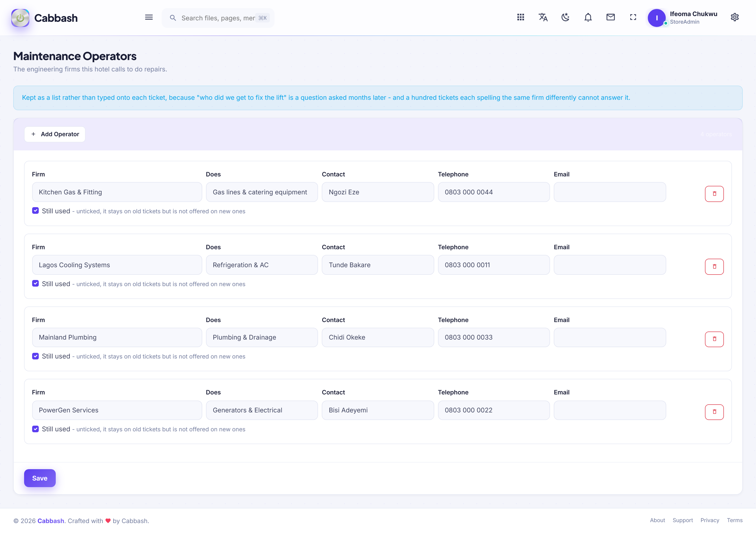Edit the Mainland Plumbing firm field
Image resolution: width=756 pixels, height=533 pixels.
click(117, 337)
